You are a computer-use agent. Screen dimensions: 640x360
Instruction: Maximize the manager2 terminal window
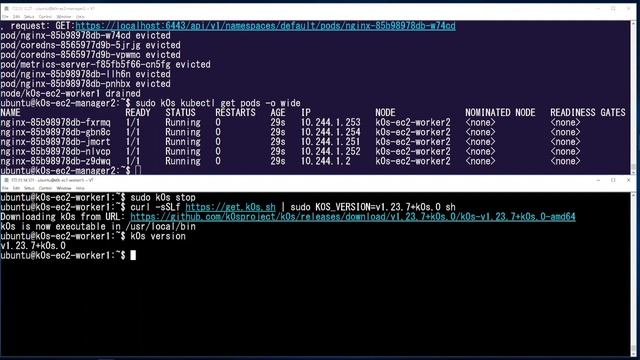[x=613, y=8]
